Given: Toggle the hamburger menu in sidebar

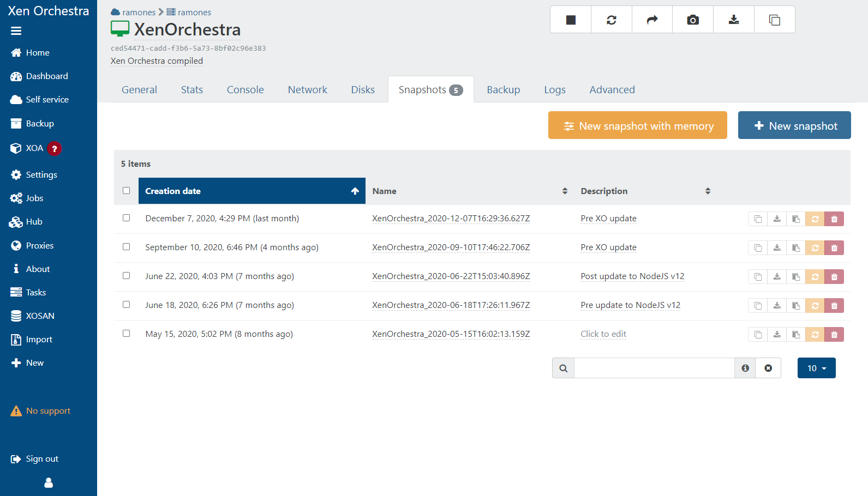Looking at the screenshot, I should pyautogui.click(x=16, y=31).
